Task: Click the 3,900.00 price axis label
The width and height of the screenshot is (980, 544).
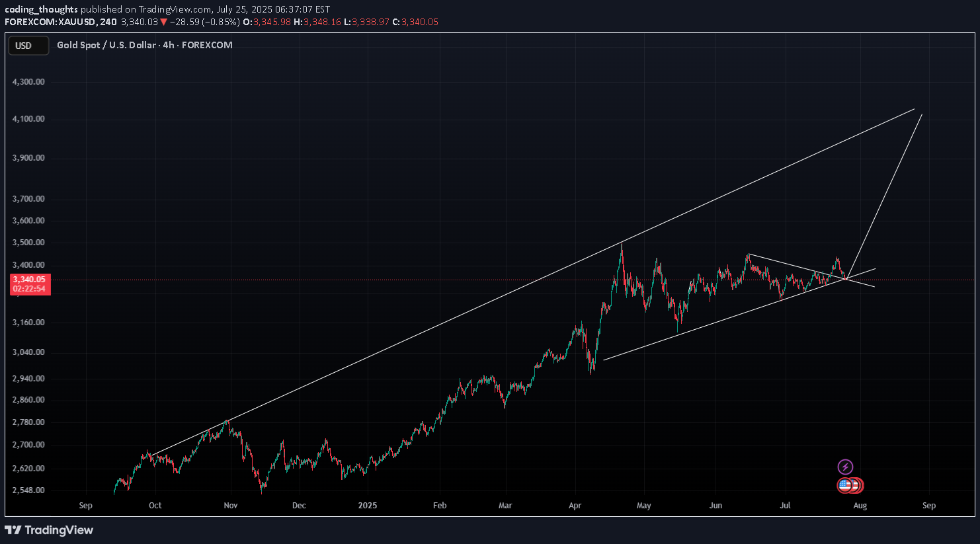Action: click(x=29, y=158)
